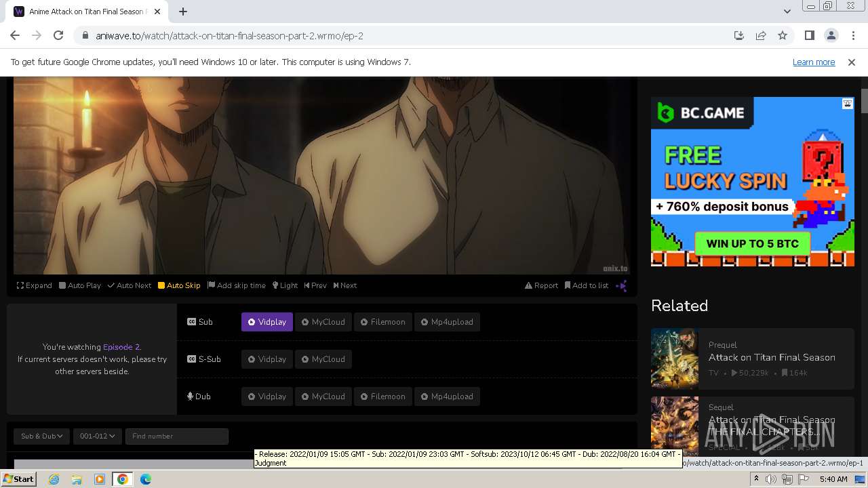Open the volume speaker icon

pyautogui.click(x=771, y=479)
